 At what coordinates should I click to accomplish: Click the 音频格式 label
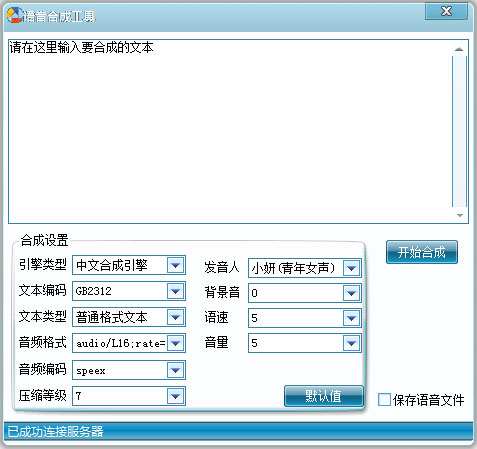pyautogui.click(x=43, y=342)
